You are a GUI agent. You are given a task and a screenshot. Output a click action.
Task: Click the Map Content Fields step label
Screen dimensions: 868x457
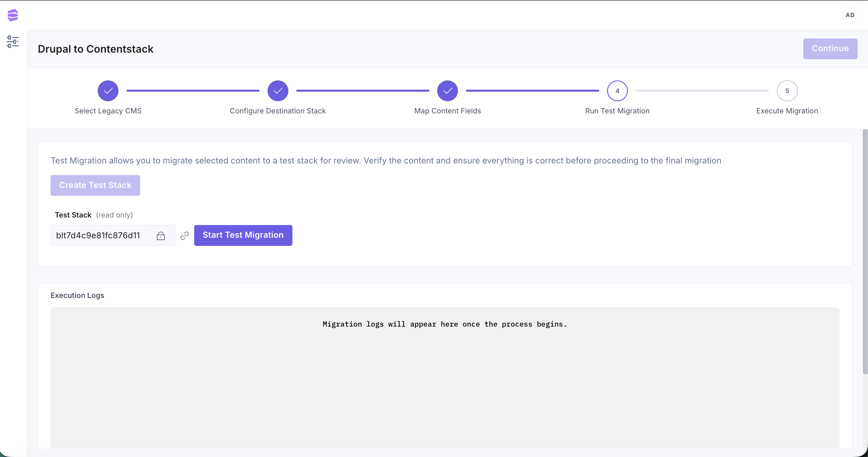[x=448, y=111]
